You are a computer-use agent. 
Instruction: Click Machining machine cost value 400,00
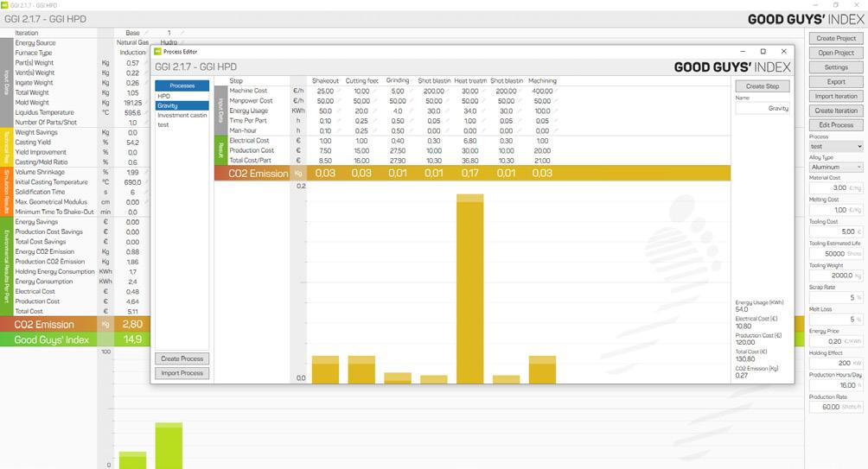point(542,91)
